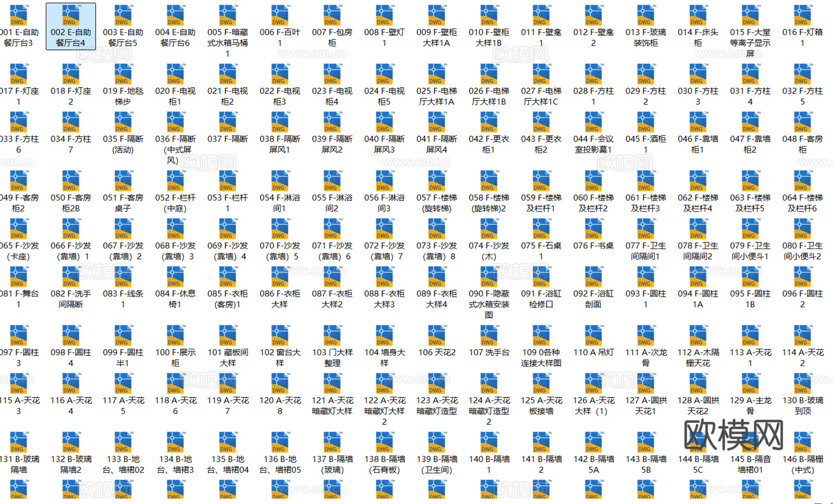Image resolution: width=833 pixels, height=504 pixels.
Task: Select the file name 092 F-浴缸剖面
Action: point(594,299)
